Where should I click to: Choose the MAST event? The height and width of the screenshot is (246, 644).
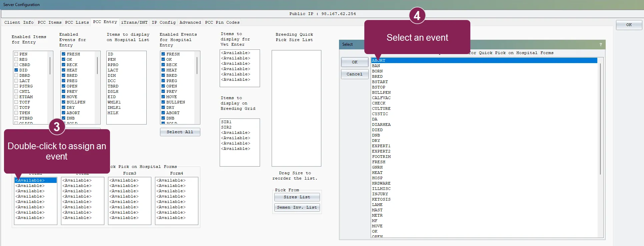point(377,210)
